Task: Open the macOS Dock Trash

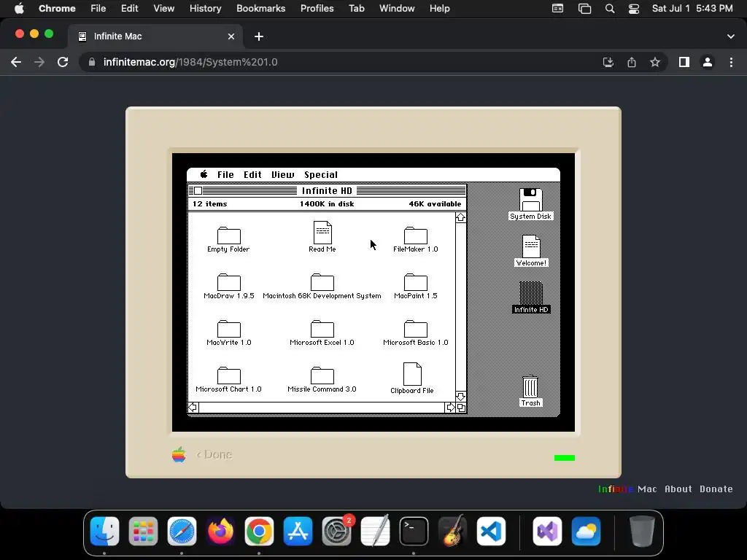Action: [642, 531]
